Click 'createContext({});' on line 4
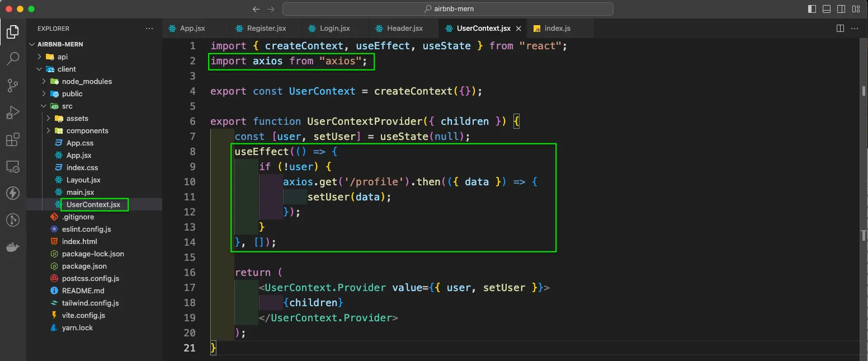 coord(428,91)
